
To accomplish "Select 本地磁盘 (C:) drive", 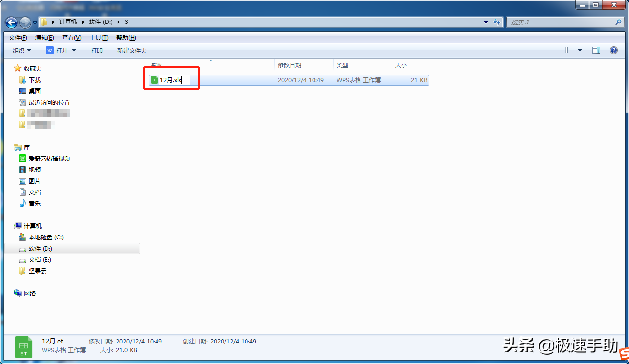I will 45,237.
